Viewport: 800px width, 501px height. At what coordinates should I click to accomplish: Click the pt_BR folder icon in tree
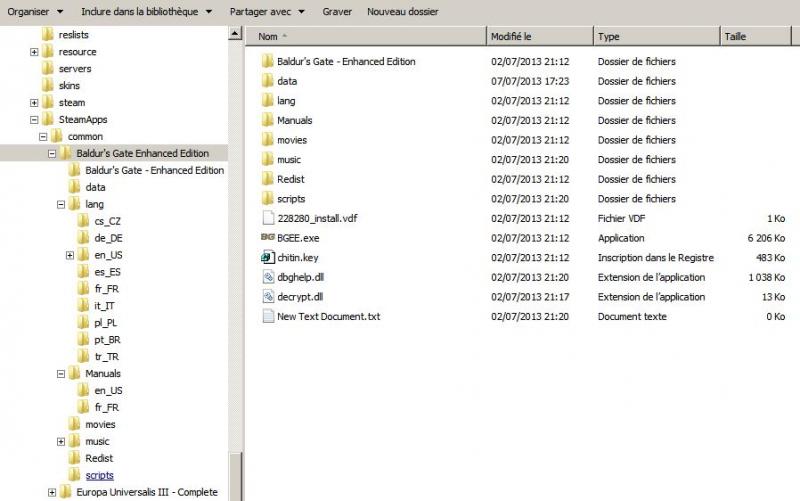(83, 339)
